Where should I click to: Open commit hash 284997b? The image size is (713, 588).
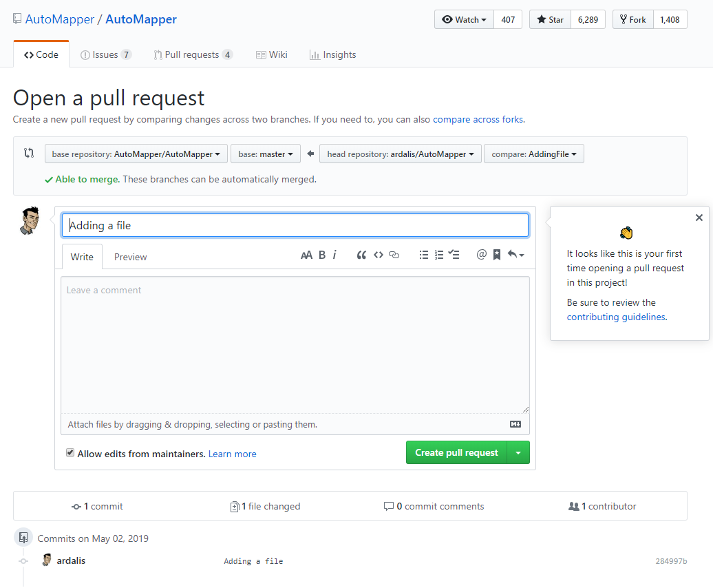(671, 561)
